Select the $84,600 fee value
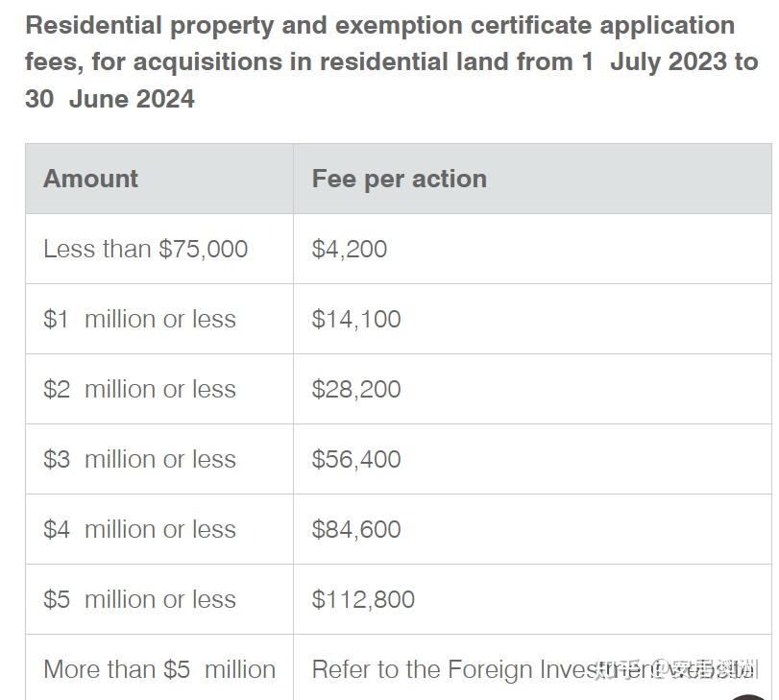779x700 pixels. [356, 529]
